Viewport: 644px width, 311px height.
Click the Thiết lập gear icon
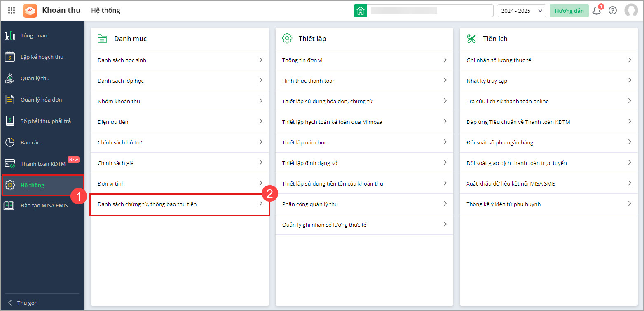(x=287, y=39)
